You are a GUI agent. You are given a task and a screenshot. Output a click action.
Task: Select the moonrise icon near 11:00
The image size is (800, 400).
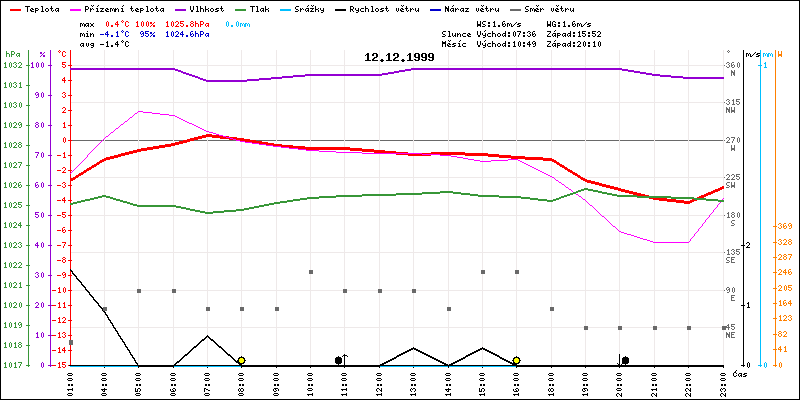pos(340,359)
